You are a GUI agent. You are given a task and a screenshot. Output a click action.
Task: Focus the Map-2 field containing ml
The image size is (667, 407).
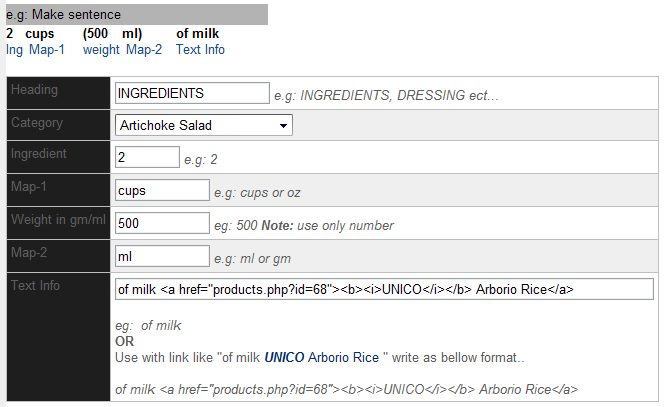pos(162,257)
